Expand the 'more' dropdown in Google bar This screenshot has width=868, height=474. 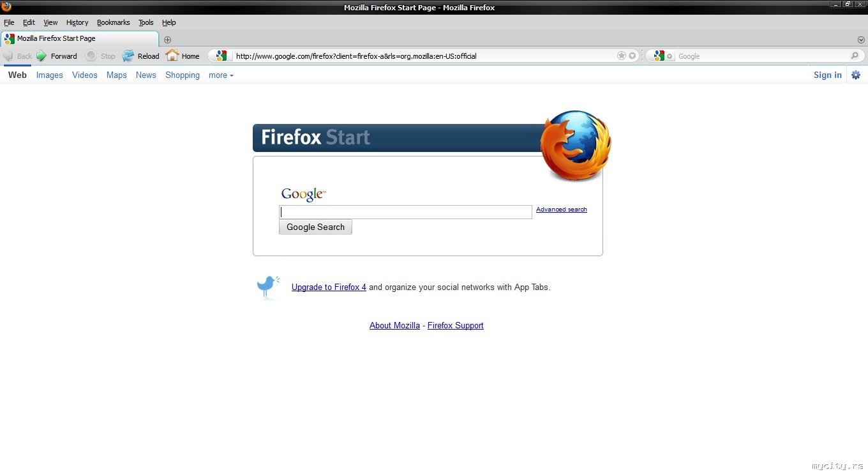click(x=221, y=75)
